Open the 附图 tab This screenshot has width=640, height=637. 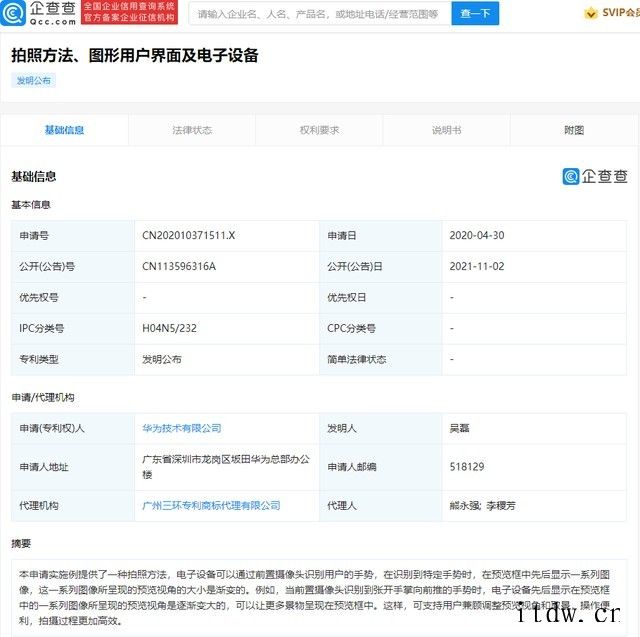click(574, 130)
